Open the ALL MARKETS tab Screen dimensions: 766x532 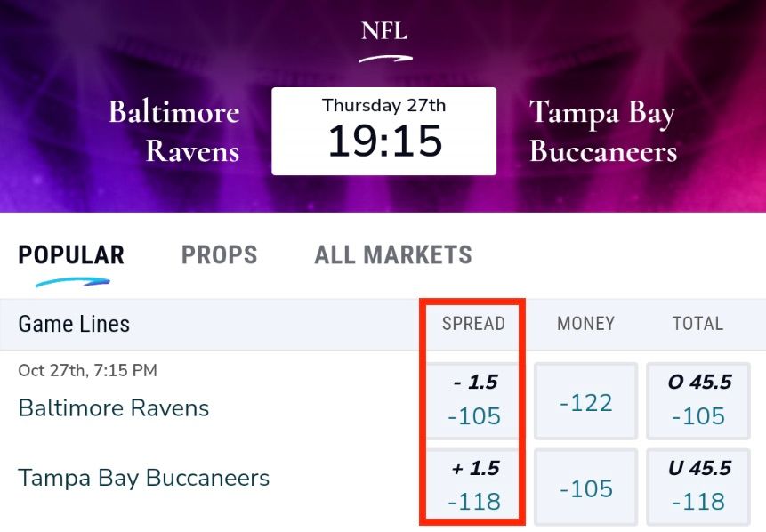click(391, 255)
